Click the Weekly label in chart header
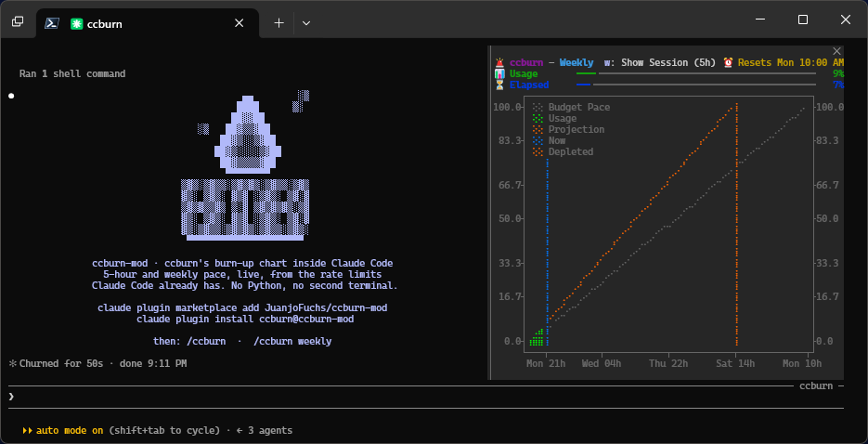 [x=577, y=62]
